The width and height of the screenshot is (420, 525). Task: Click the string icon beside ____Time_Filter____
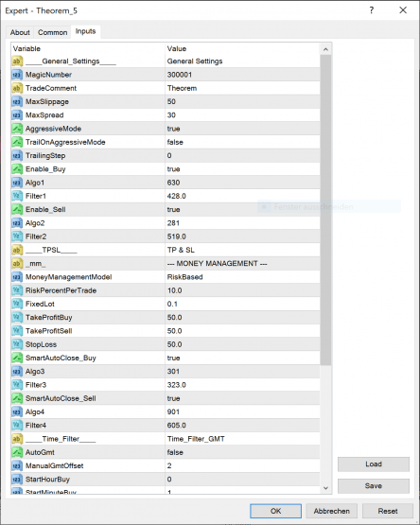[17, 439]
